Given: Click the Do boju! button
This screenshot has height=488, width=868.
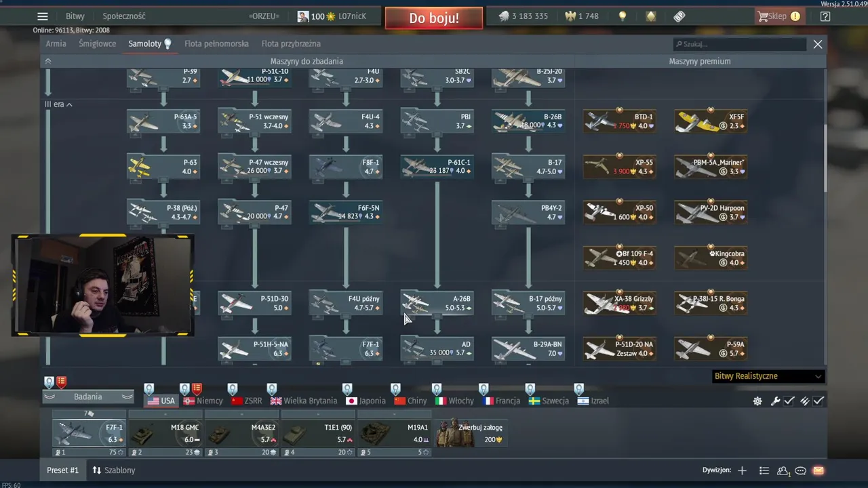Looking at the screenshot, I should coord(434,18).
